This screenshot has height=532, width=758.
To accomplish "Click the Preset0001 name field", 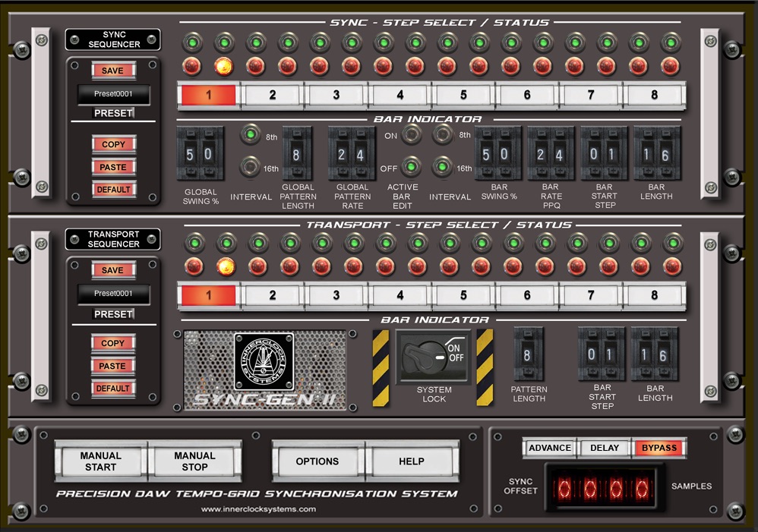I will tap(115, 94).
